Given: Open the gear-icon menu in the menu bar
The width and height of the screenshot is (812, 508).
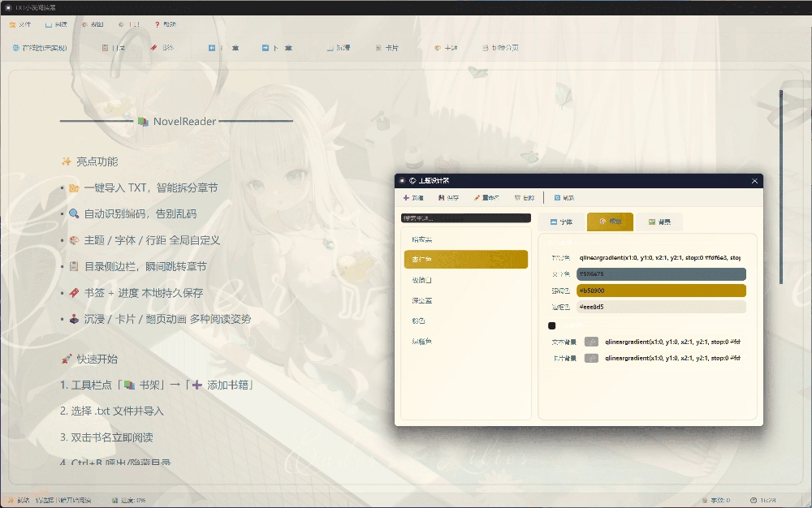Looking at the screenshot, I should pos(129,24).
